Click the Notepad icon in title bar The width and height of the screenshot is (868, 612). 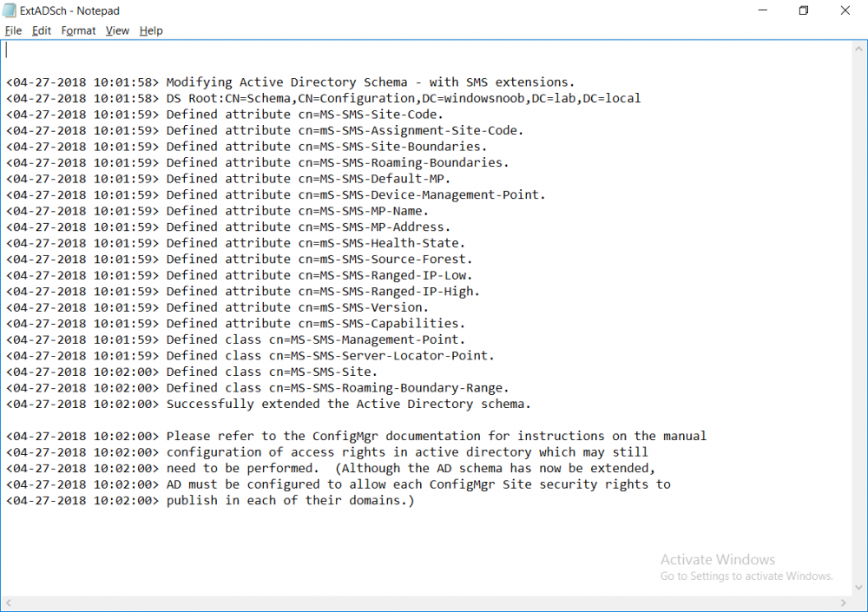click(x=10, y=10)
